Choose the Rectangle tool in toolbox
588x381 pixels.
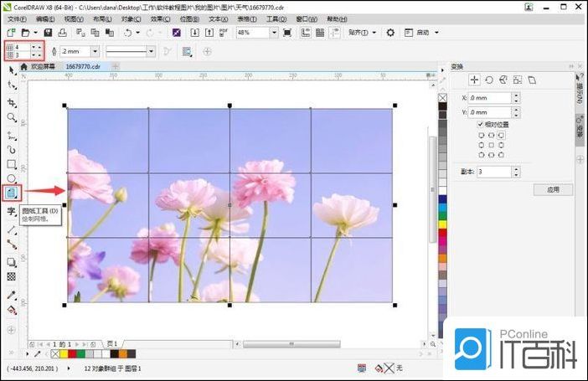(x=12, y=164)
